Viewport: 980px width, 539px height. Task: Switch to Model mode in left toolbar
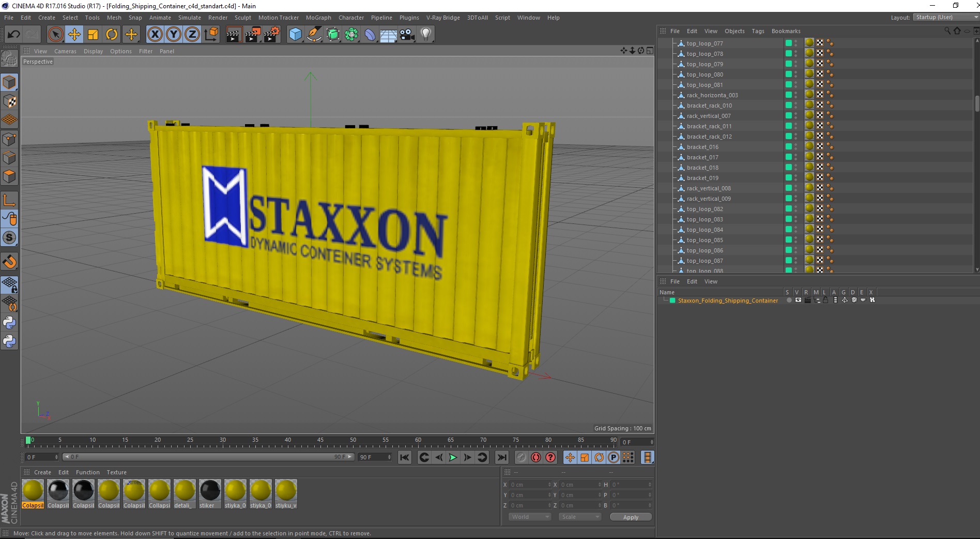click(9, 82)
